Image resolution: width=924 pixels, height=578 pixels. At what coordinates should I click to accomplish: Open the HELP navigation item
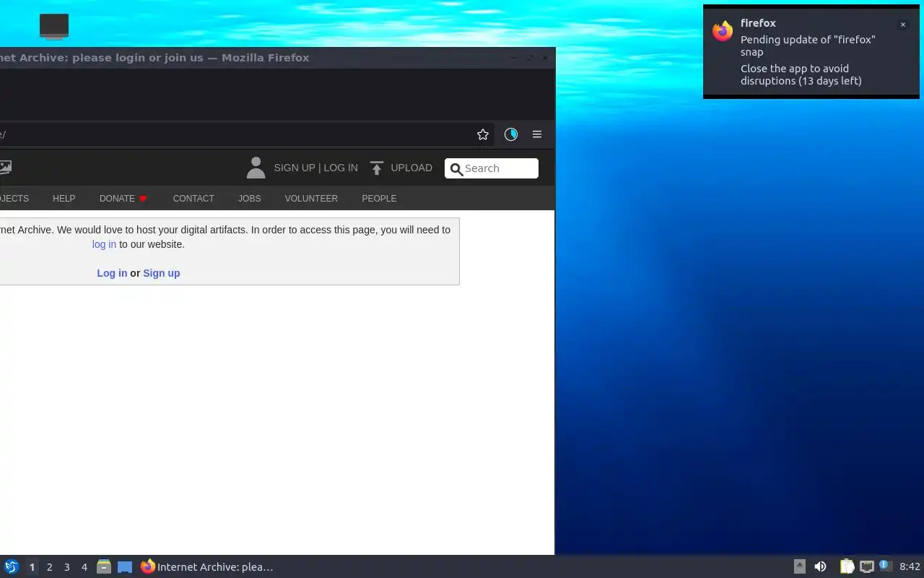(x=64, y=199)
